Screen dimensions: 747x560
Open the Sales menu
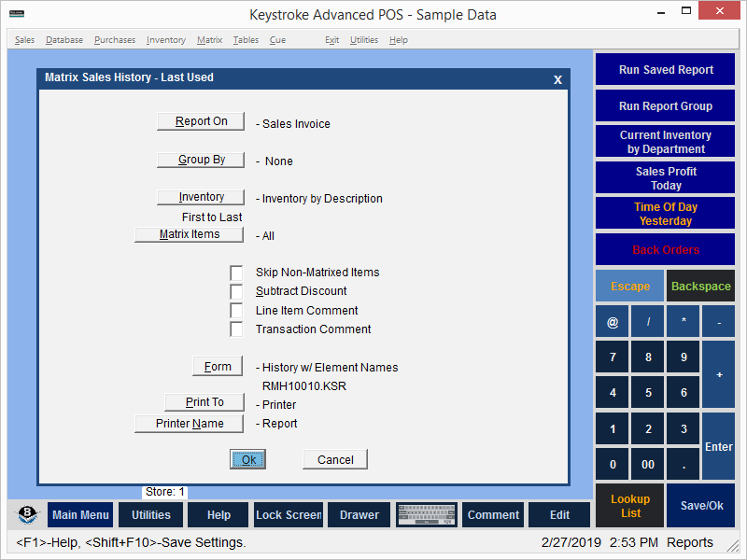pos(25,40)
